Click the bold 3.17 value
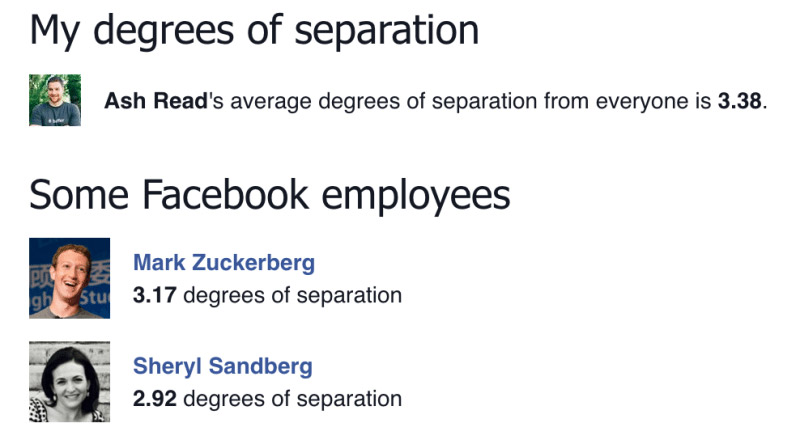Viewport: 800px width, 440px height. 155,296
